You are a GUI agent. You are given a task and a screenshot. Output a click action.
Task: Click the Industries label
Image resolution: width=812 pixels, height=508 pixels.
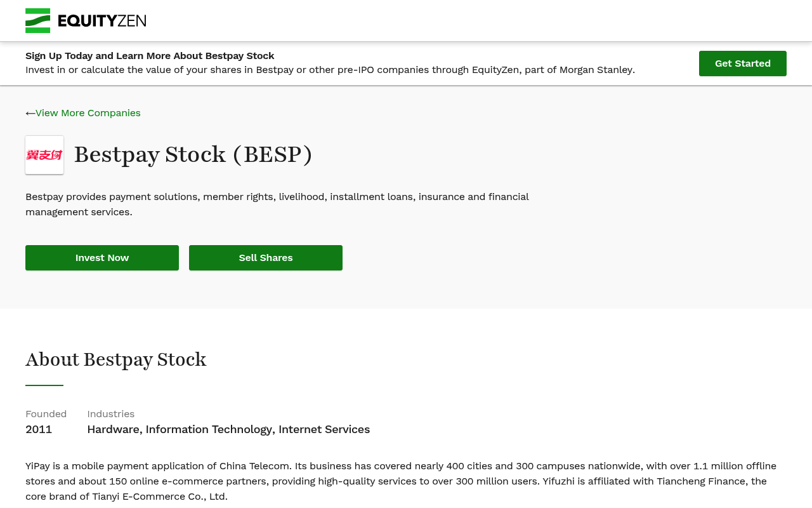click(111, 414)
